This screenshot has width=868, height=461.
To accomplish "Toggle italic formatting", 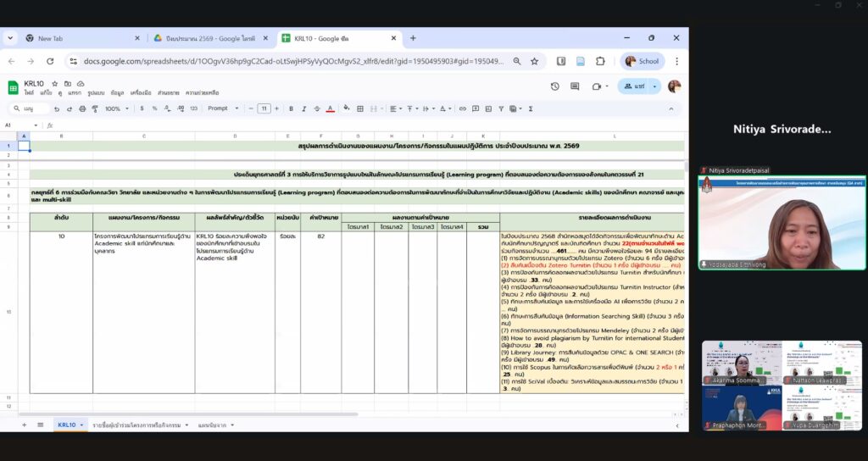I will pyautogui.click(x=302, y=108).
